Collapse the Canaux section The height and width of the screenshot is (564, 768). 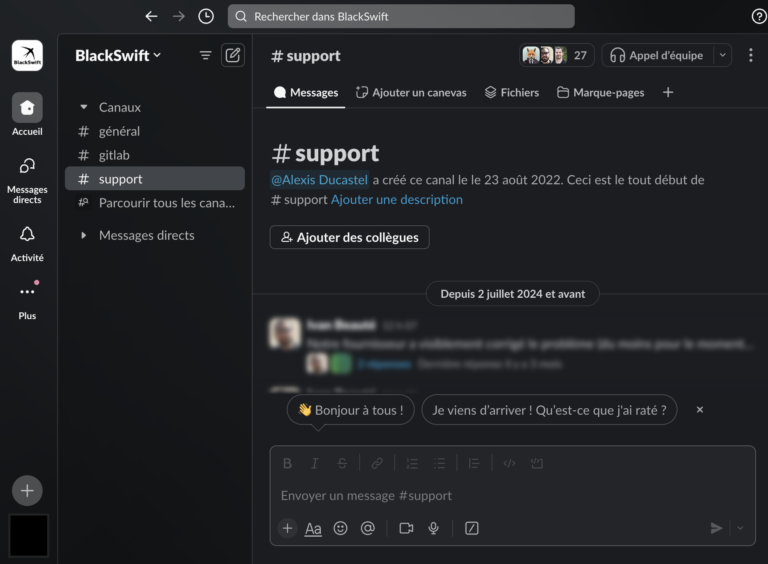84,107
